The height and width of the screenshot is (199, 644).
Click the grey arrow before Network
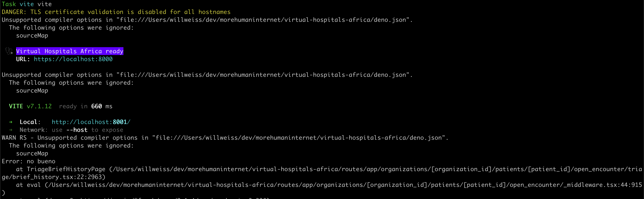pos(11,130)
